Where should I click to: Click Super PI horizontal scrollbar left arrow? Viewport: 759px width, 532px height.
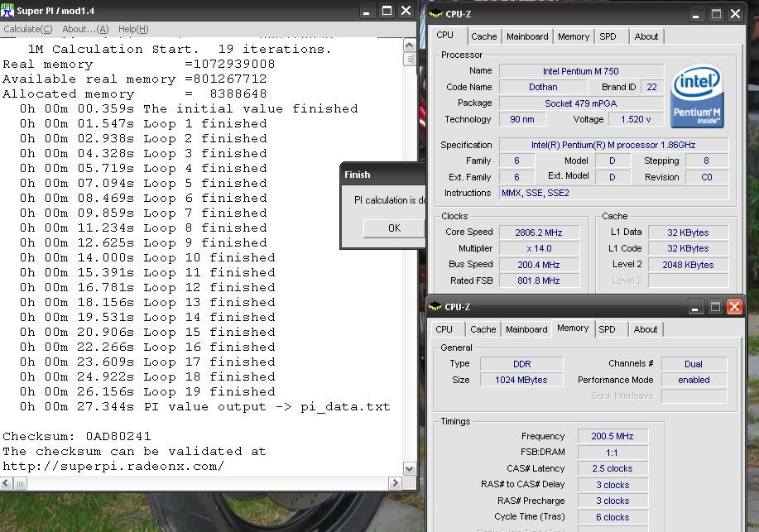[7, 483]
